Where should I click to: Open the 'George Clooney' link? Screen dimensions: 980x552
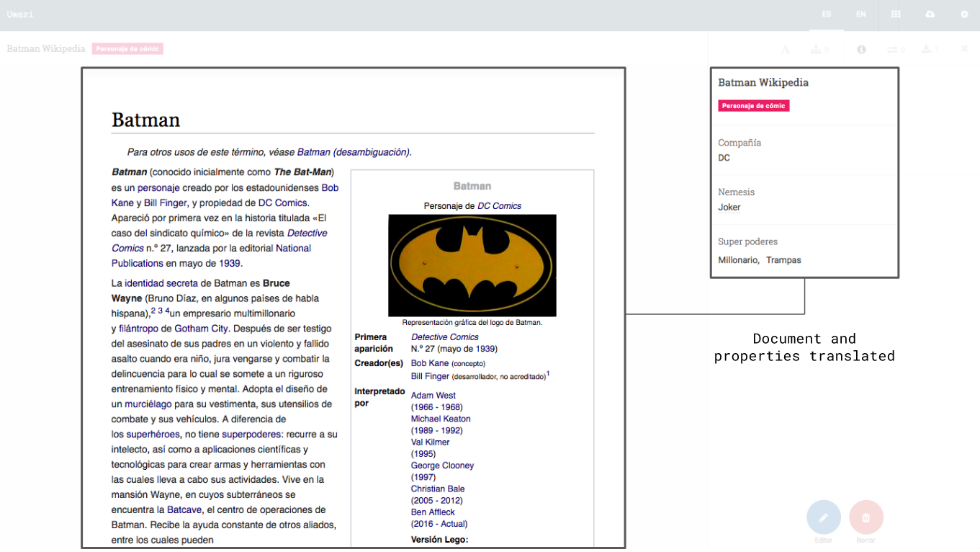(x=443, y=466)
